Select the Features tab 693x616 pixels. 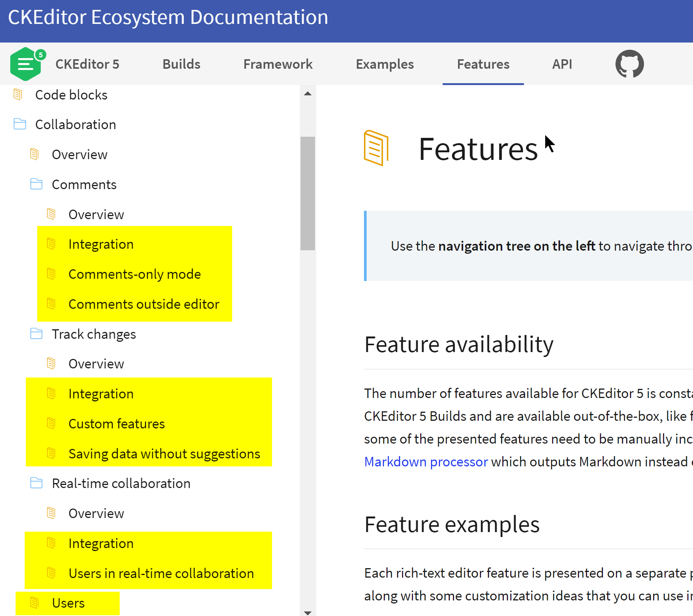(x=483, y=64)
